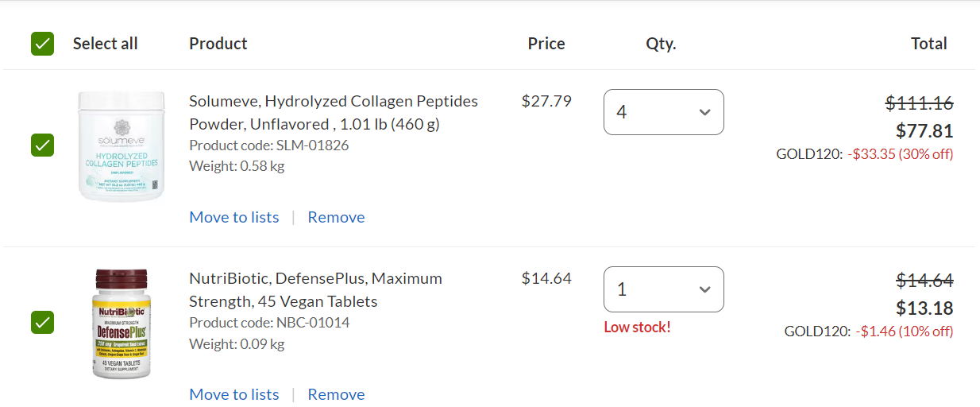Open the quantity dropdown showing 4
The width and height of the screenshot is (980, 407).
pos(663,112)
